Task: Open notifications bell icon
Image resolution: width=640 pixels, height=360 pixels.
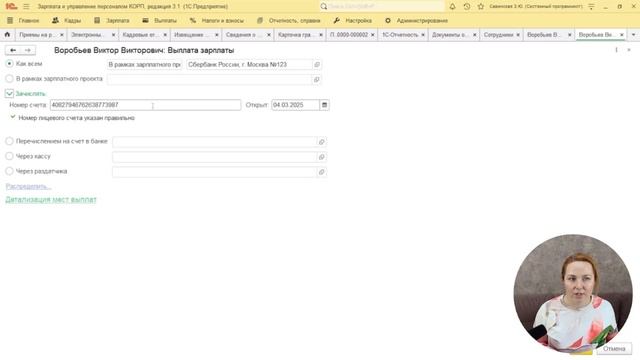Action: click(x=452, y=7)
